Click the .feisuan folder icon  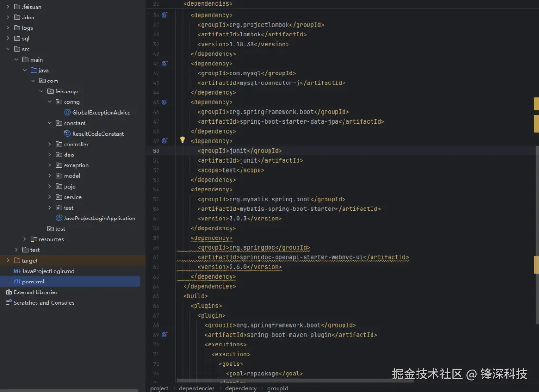(x=17, y=7)
